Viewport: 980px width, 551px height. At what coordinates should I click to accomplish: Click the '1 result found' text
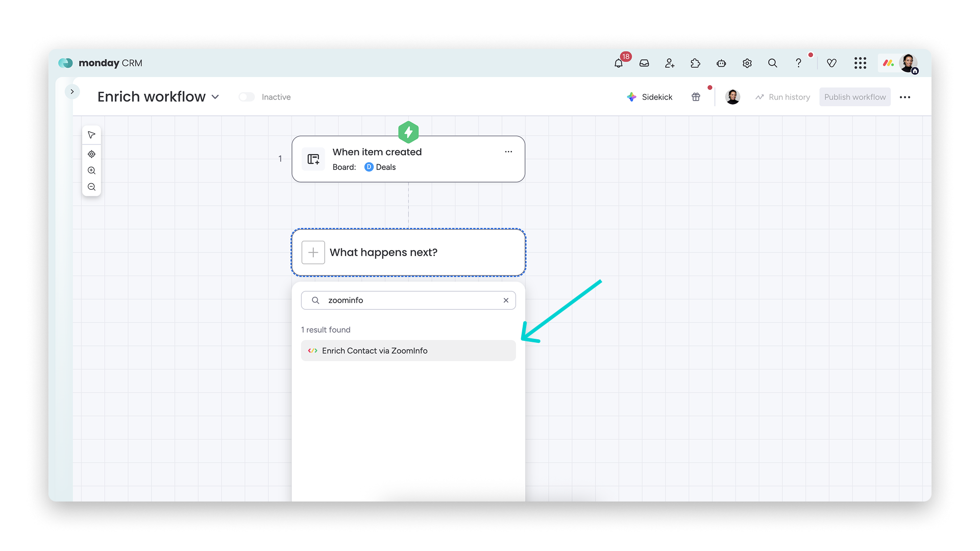(326, 330)
